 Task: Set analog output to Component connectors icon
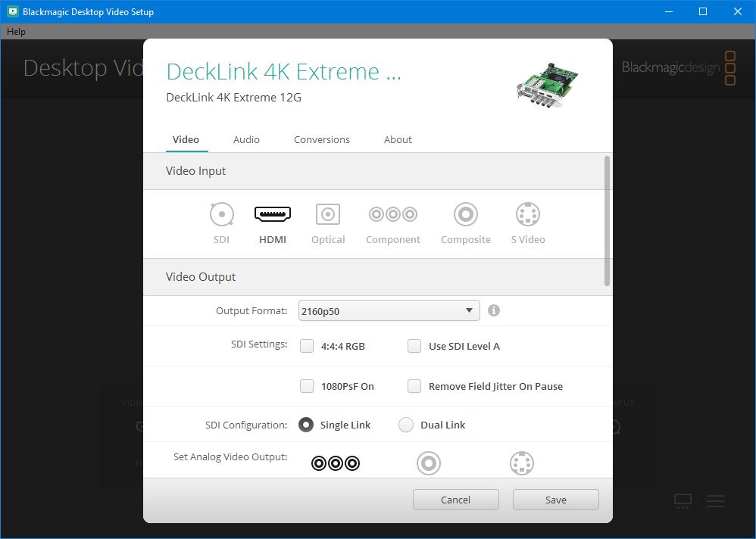click(336, 463)
